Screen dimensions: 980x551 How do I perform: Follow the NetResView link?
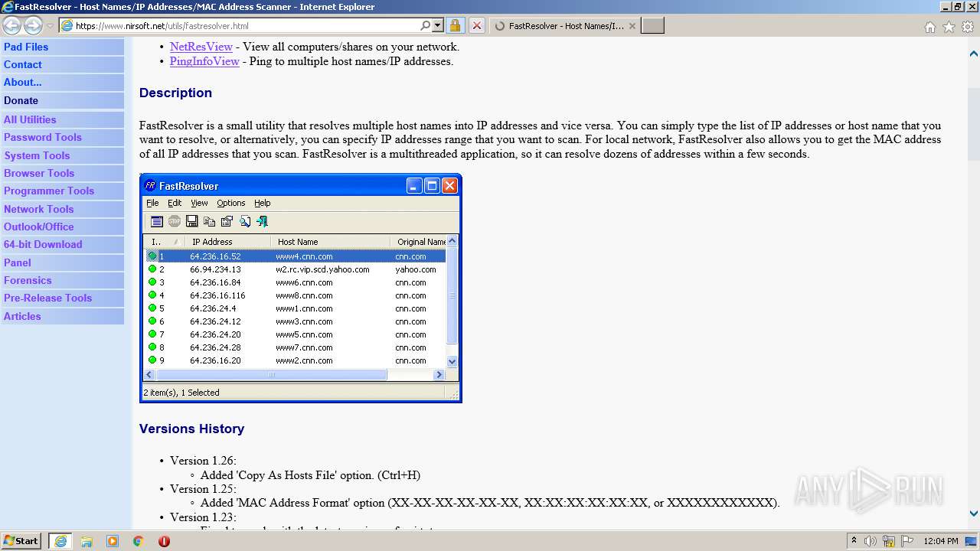click(x=201, y=47)
